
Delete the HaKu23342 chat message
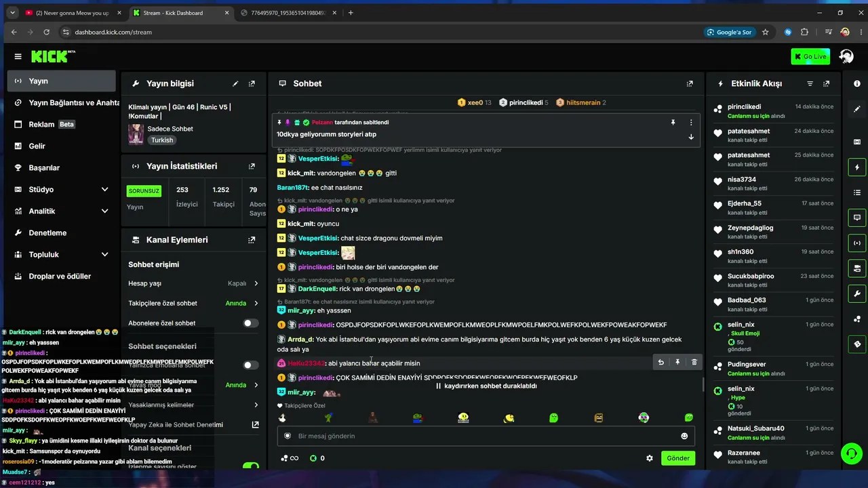694,363
